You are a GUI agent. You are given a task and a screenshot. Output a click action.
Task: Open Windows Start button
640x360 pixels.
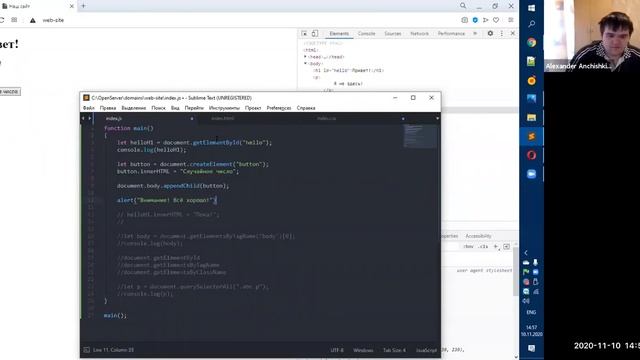click(x=531, y=8)
